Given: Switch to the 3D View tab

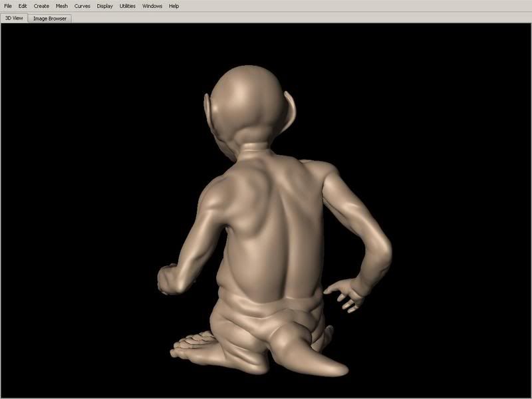Looking at the screenshot, I should click(14, 19).
